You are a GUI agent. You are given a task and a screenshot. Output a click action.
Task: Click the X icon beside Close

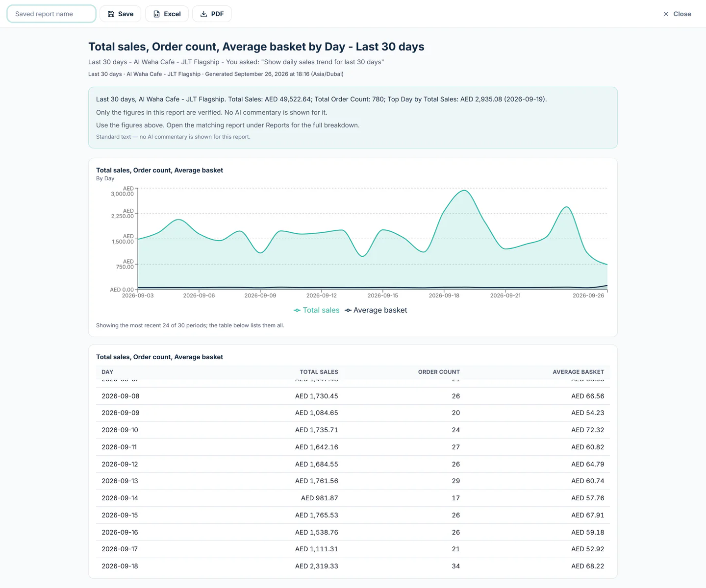coord(666,14)
